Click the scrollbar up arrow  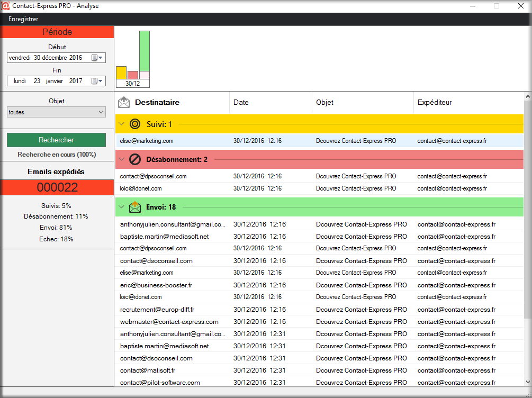pos(528,96)
